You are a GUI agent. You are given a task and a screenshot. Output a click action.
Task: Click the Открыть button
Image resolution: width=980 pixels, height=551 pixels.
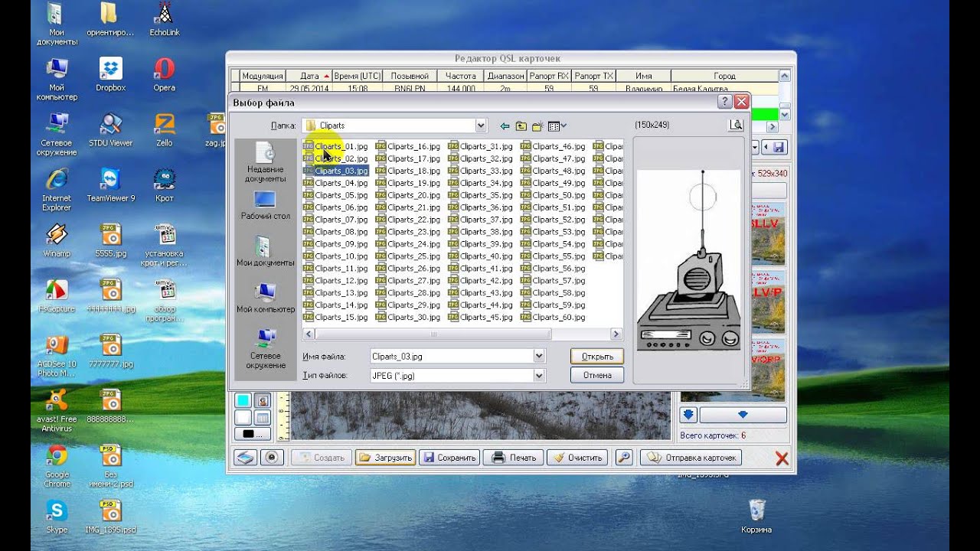point(596,356)
